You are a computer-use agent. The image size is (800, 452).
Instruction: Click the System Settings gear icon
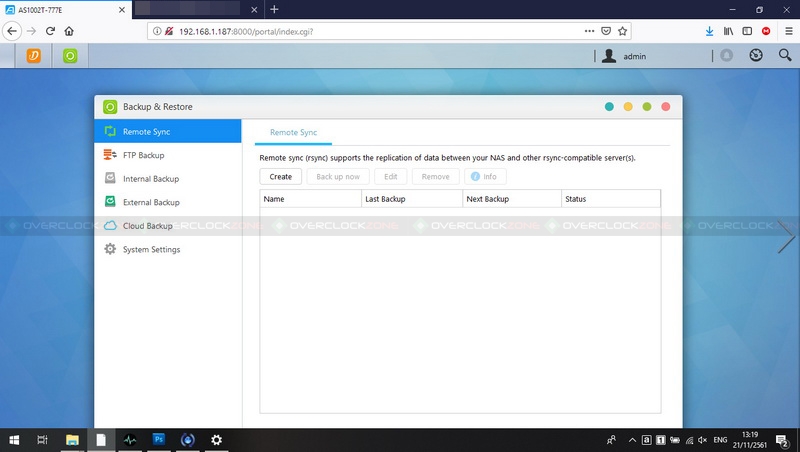tap(110, 249)
